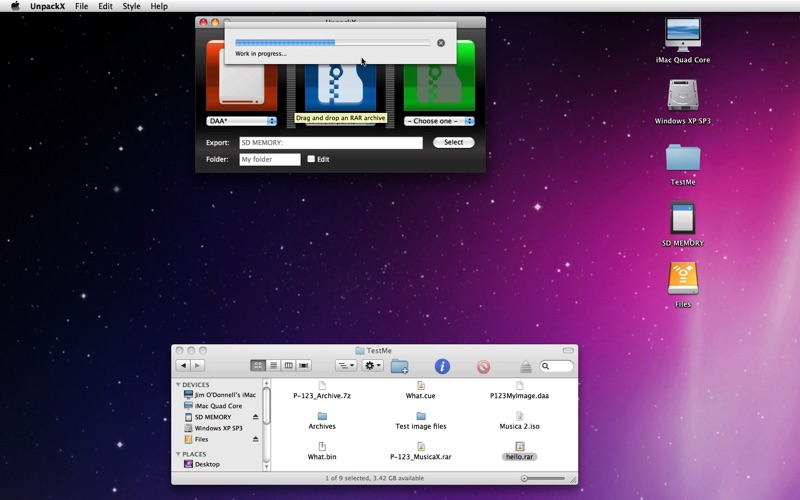Open the Help menu
Screen dimensions: 800x500
(x=159, y=6)
